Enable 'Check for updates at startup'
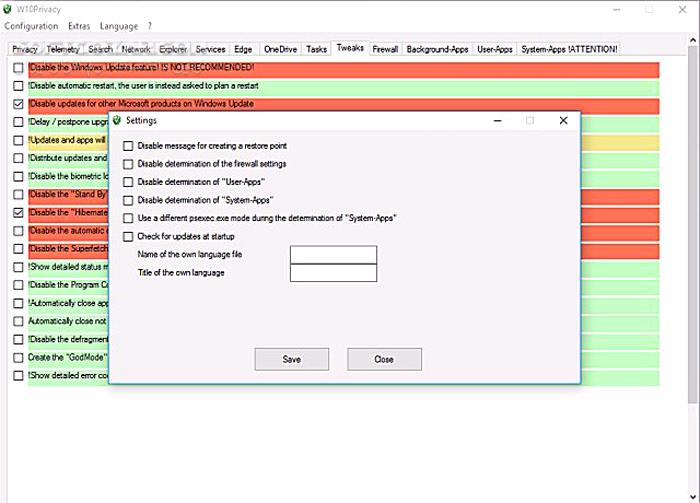The width and height of the screenshot is (700, 503). click(x=128, y=237)
